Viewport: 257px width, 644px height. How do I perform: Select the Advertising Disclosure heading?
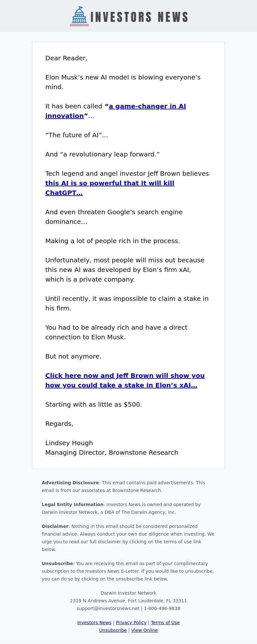[70, 483]
